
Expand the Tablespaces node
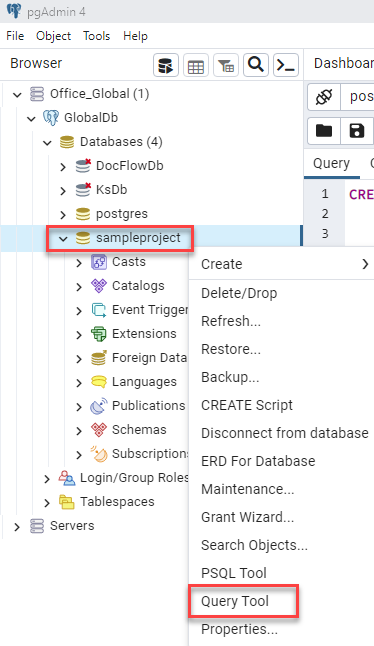tap(47, 503)
